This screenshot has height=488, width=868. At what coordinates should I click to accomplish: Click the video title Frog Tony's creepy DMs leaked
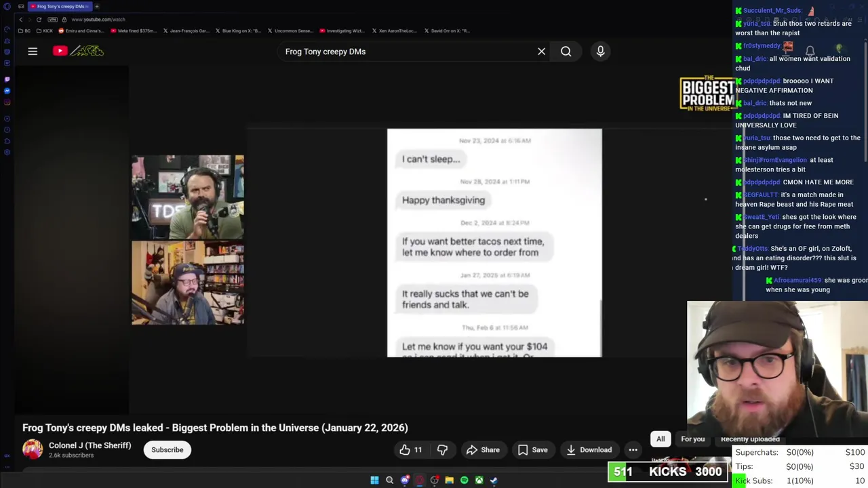click(215, 428)
